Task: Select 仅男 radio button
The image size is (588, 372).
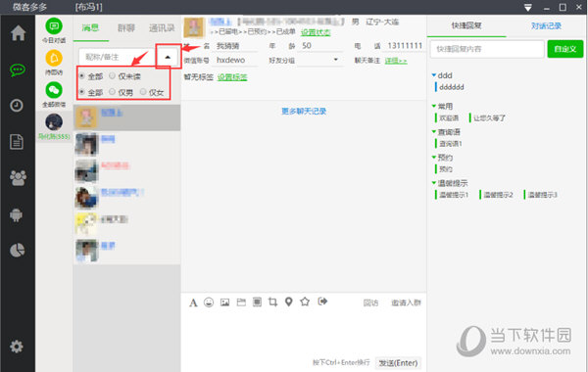Action: coord(112,92)
